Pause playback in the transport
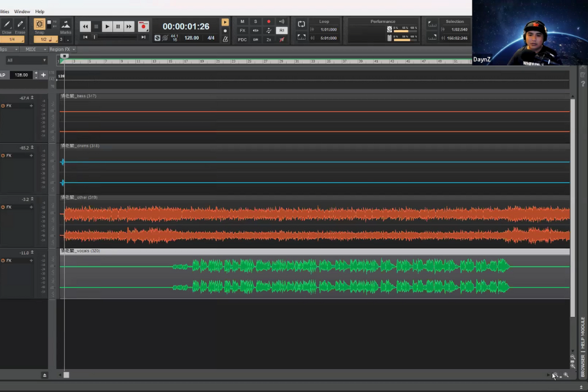 (x=118, y=27)
